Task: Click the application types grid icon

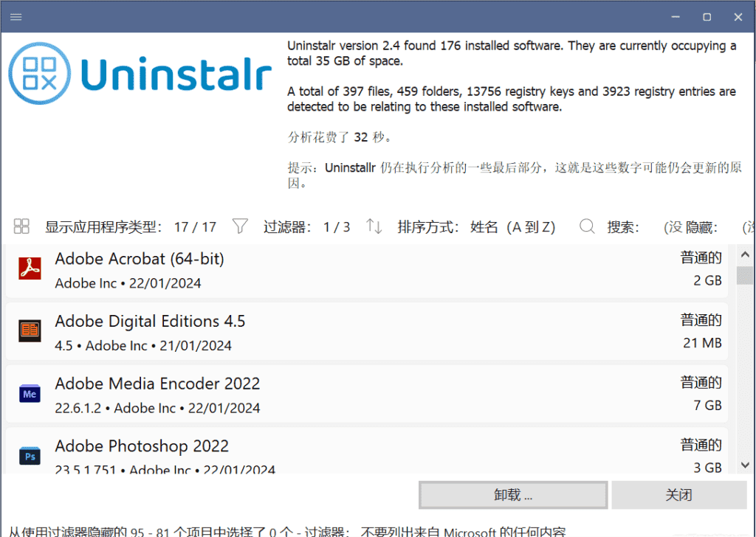Action: tap(21, 226)
